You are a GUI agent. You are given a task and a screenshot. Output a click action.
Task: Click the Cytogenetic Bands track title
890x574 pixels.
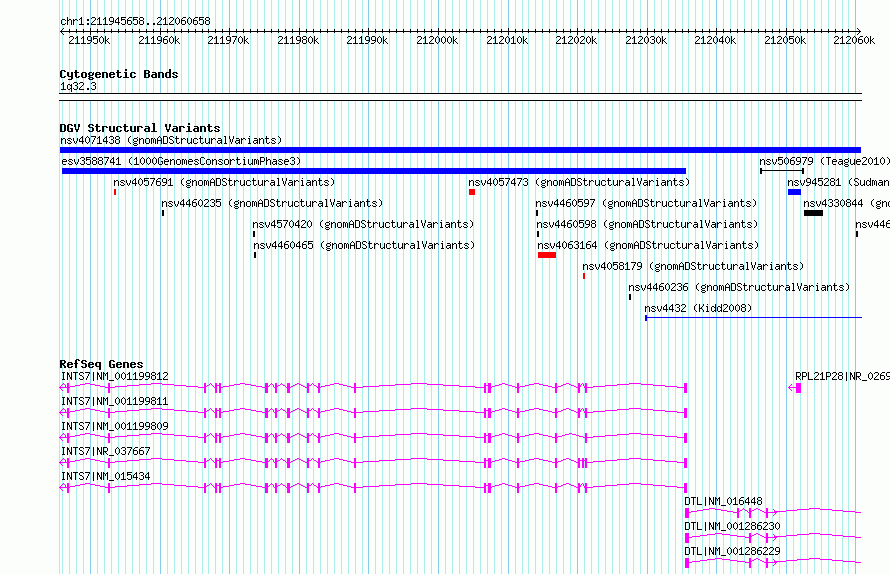(x=119, y=74)
